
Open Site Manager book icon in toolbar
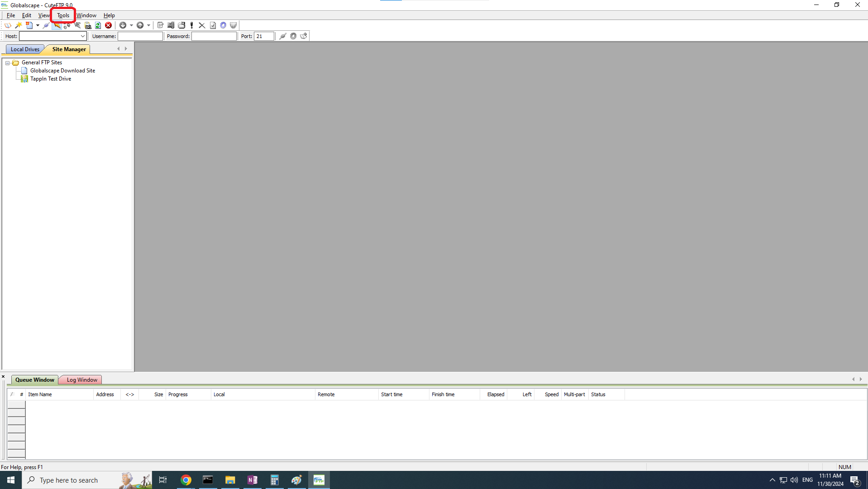[x=8, y=25]
